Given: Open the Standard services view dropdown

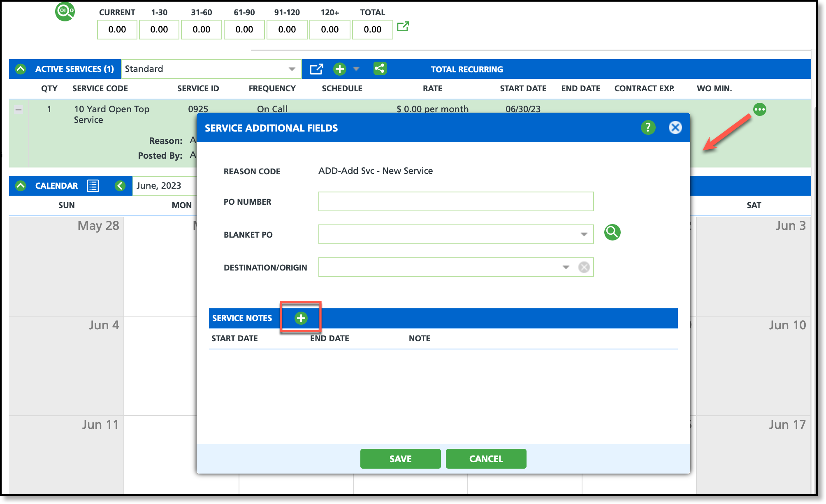Looking at the screenshot, I should [x=292, y=69].
